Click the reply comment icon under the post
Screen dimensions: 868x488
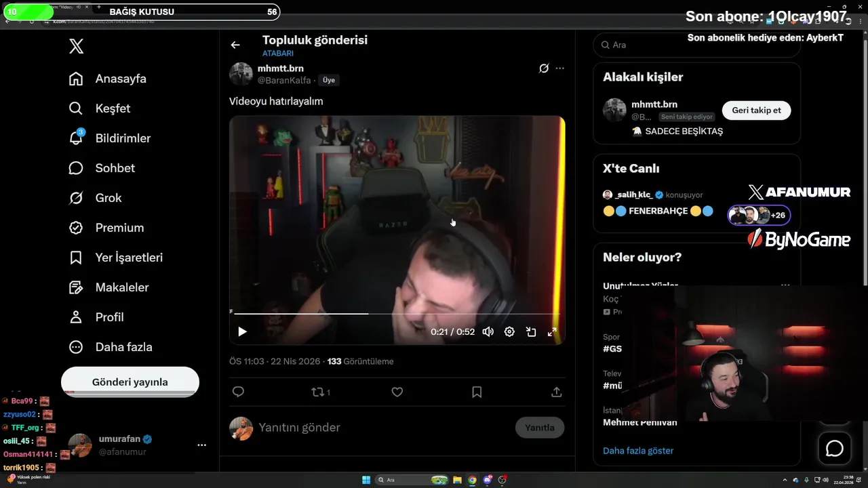[238, 392]
